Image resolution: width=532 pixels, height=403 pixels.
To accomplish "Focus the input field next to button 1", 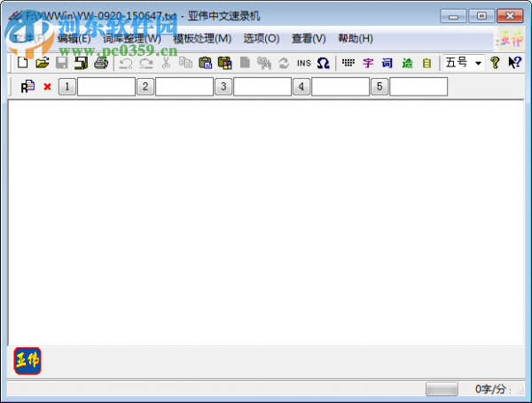I will (106, 87).
